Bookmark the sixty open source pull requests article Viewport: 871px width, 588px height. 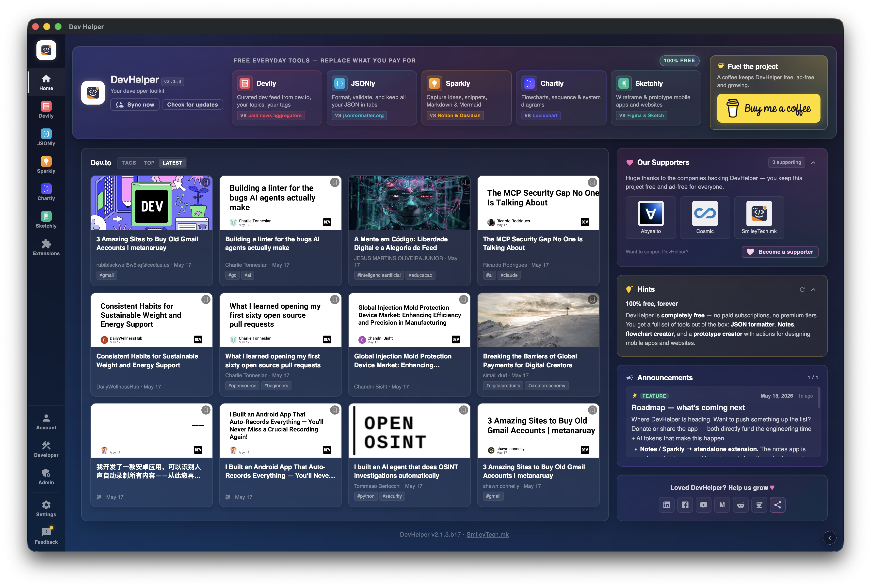tap(335, 299)
